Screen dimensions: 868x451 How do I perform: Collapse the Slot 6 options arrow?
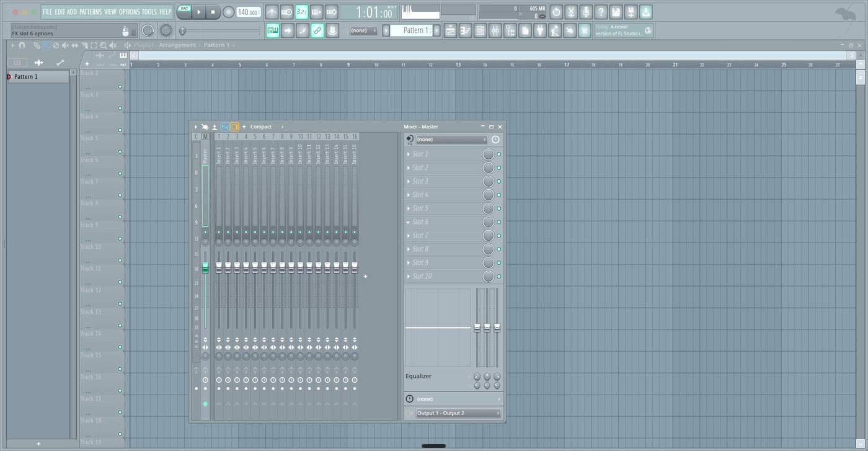click(x=409, y=222)
